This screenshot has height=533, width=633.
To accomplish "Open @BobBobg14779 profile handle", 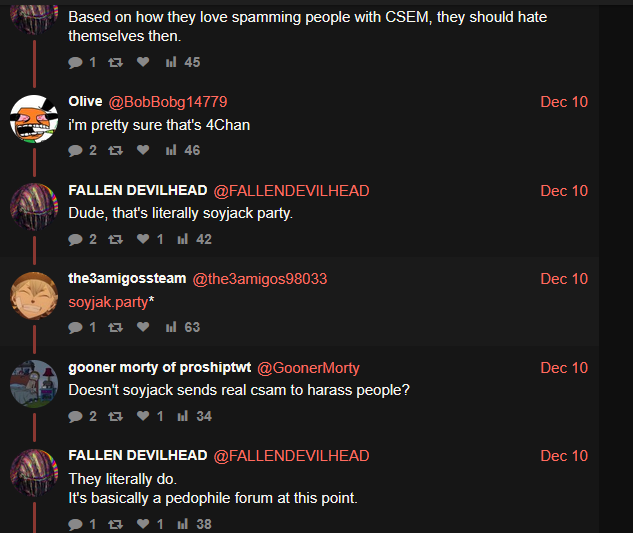I will 168,102.
